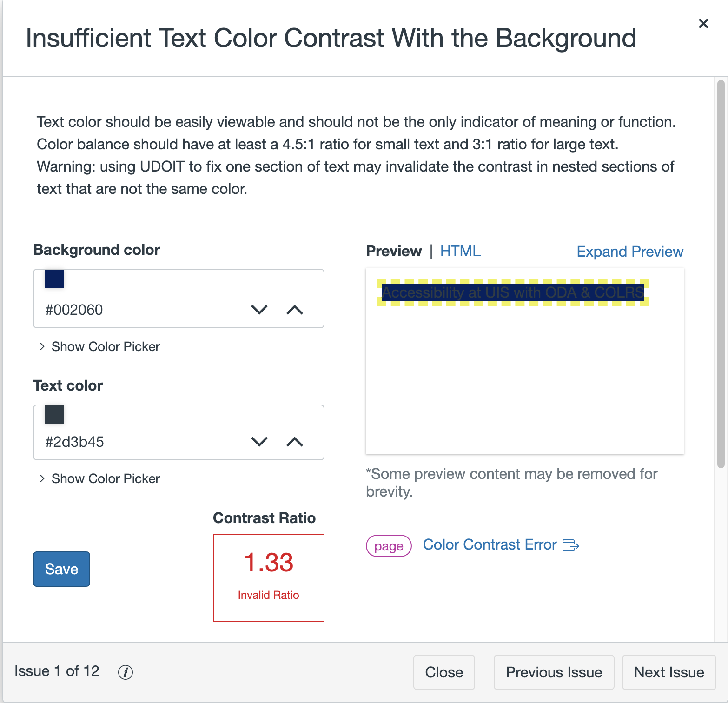Screen dimensions: 728x703
Task: Expand Show Color Picker under Text color
Action: coord(99,478)
